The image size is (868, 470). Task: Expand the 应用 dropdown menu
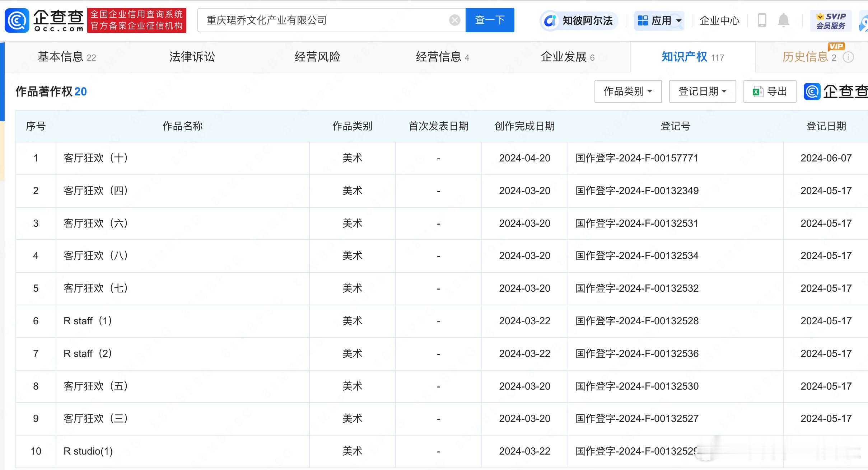(x=679, y=21)
